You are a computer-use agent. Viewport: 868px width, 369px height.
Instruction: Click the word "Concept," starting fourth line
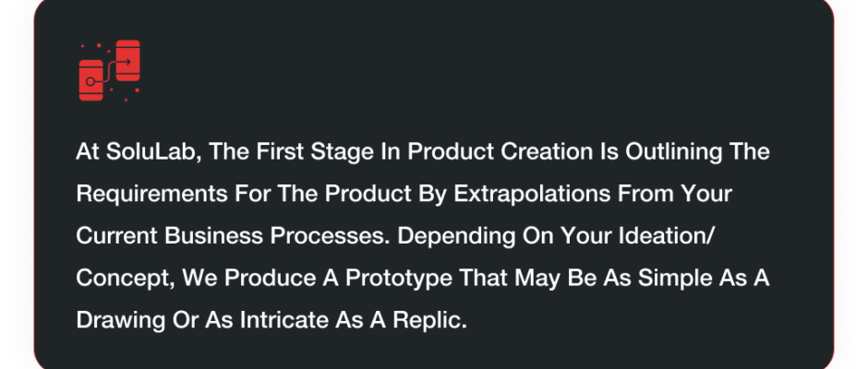tap(126, 278)
